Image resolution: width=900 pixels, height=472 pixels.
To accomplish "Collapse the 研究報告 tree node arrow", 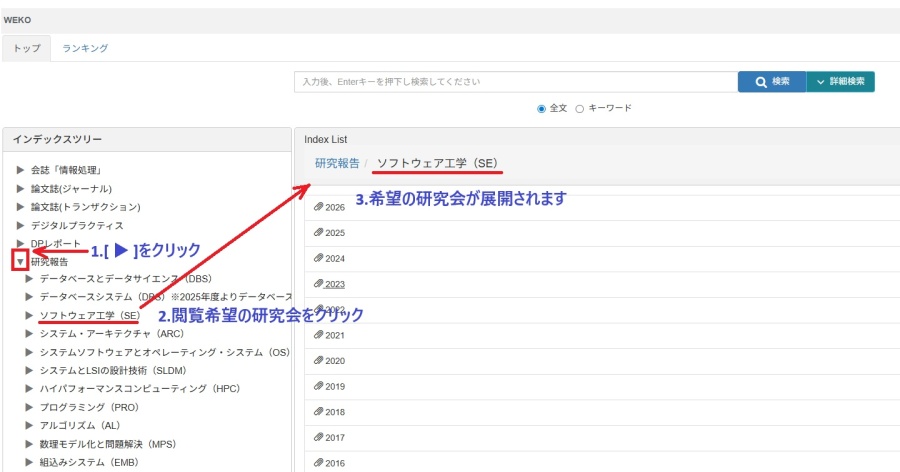I will [20, 262].
